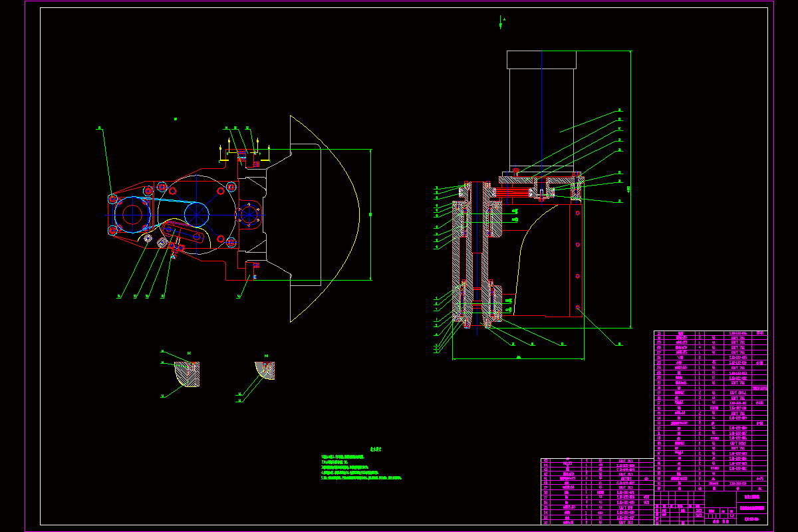Screen dimensions: 798x532
Task: Click the left hatched detail section view
Action: pos(188,374)
